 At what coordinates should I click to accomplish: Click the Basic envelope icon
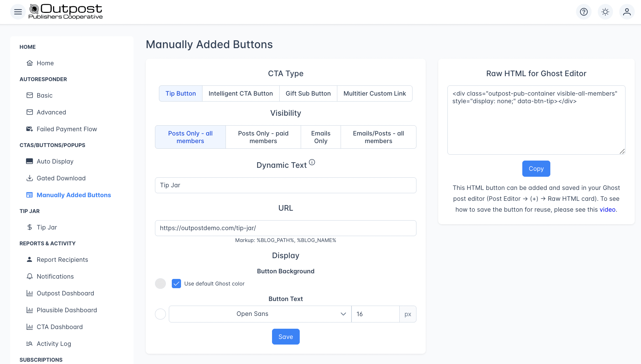30,95
